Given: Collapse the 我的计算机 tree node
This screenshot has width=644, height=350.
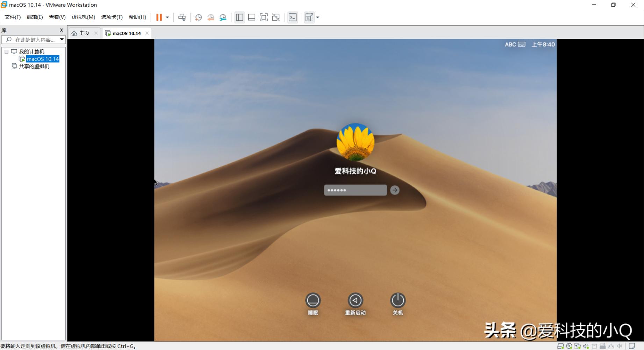Looking at the screenshot, I should 6,51.
